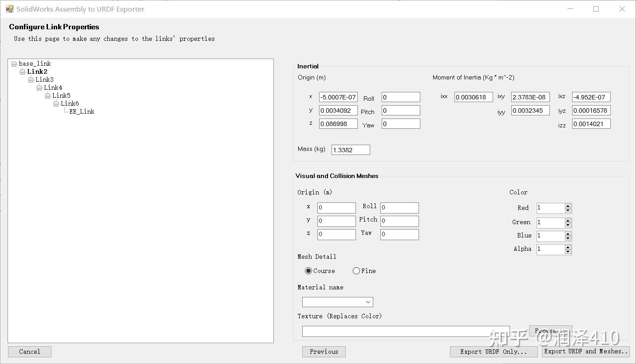Image resolution: width=636 pixels, height=364 pixels.
Task: Collapse the Link5 tree node
Action: click(47, 96)
